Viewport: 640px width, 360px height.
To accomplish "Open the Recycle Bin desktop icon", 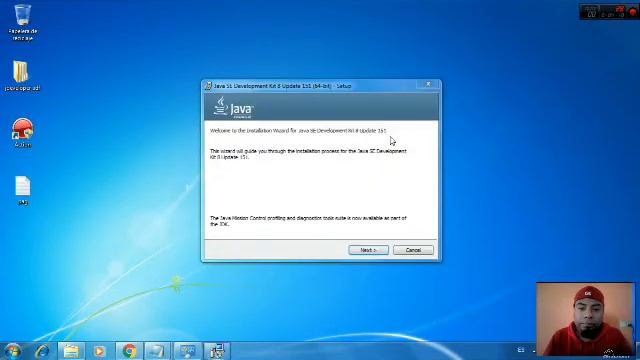I will point(22,22).
